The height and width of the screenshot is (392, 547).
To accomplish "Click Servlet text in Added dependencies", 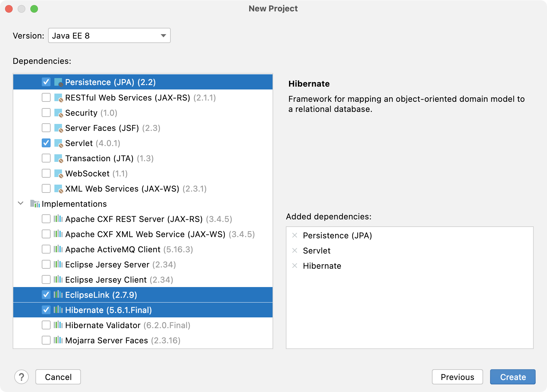I will (317, 251).
